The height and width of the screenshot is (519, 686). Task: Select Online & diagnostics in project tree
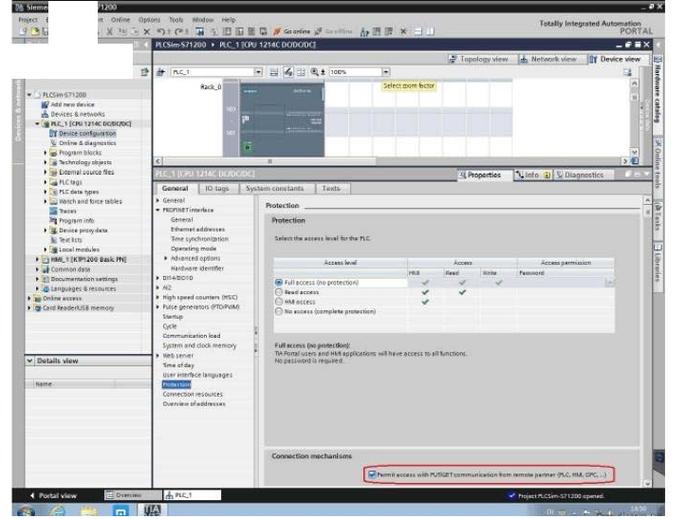[x=88, y=143]
